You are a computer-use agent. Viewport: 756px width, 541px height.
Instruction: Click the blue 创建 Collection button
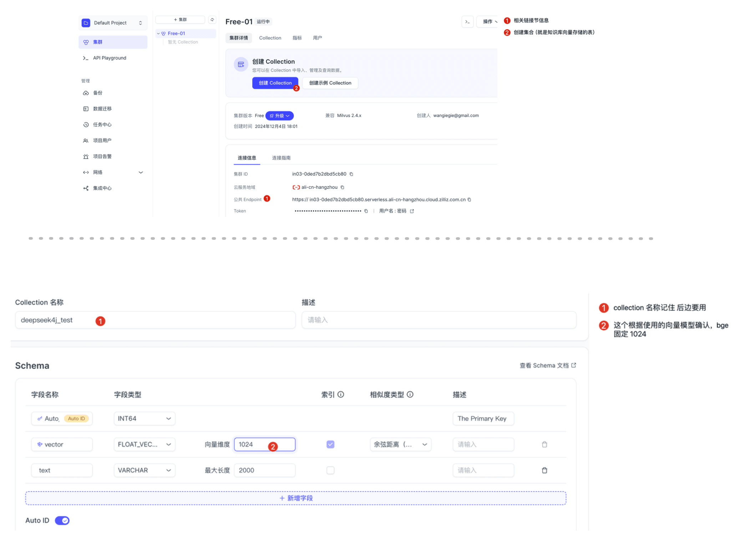pyautogui.click(x=275, y=83)
